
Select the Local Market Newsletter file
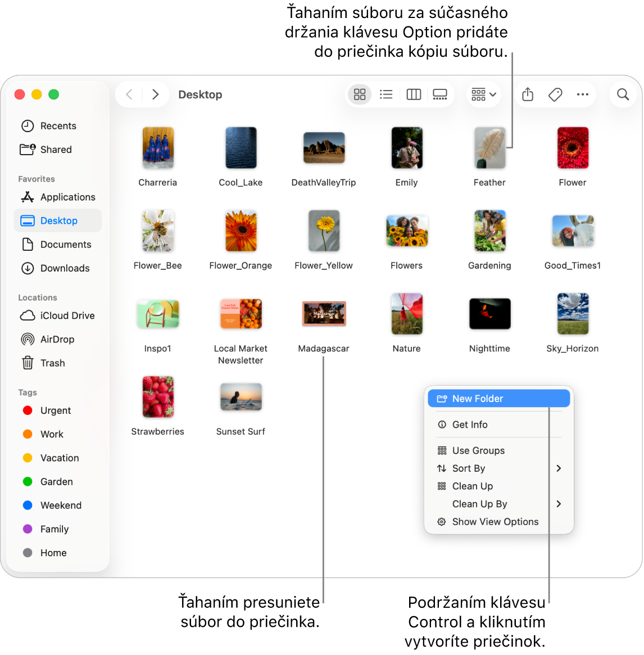(x=241, y=314)
